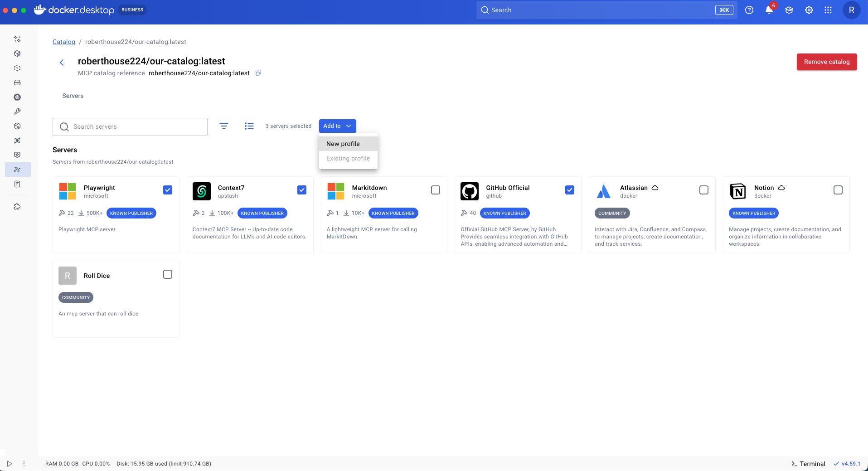Open the Learning Center graduation cap icon

(x=789, y=10)
